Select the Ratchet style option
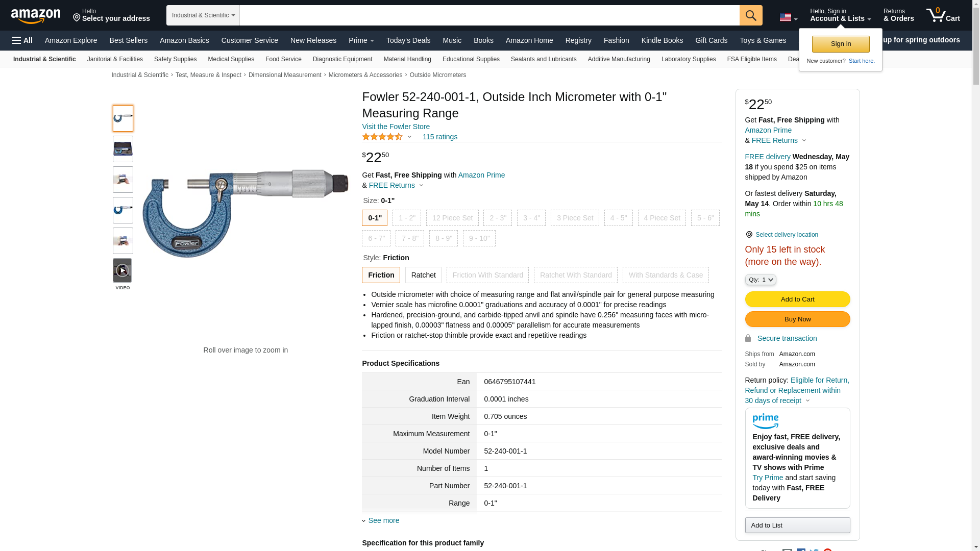Image resolution: width=980 pixels, height=551 pixels. (x=423, y=275)
